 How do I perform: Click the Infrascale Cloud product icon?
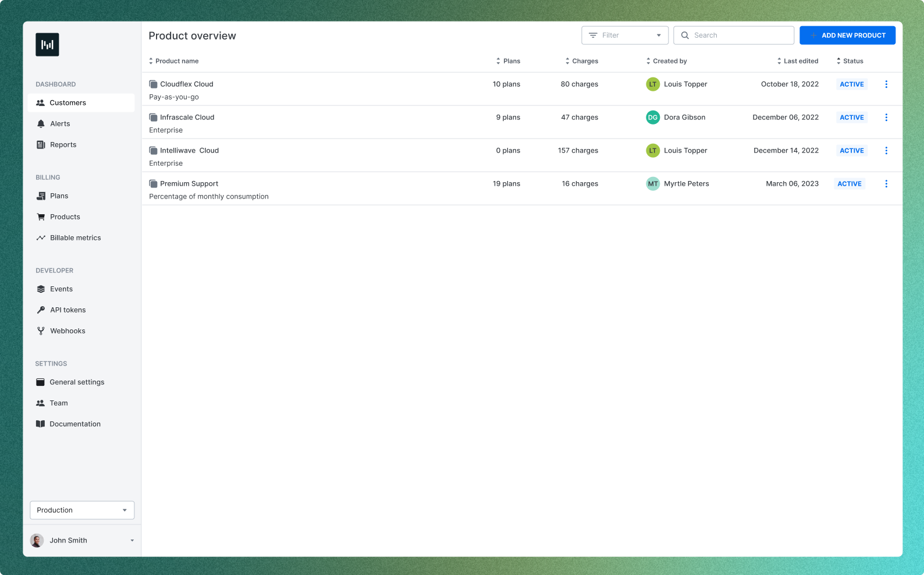click(x=153, y=118)
